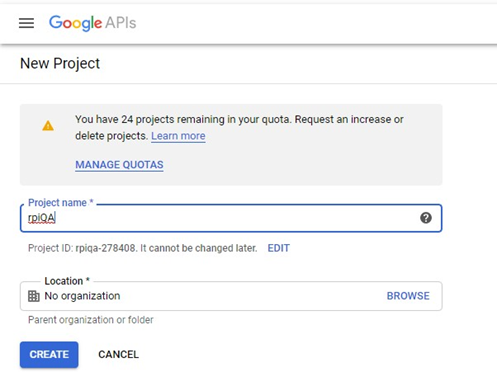Follow the Learn more link
The height and width of the screenshot is (372, 497).
[x=178, y=136]
